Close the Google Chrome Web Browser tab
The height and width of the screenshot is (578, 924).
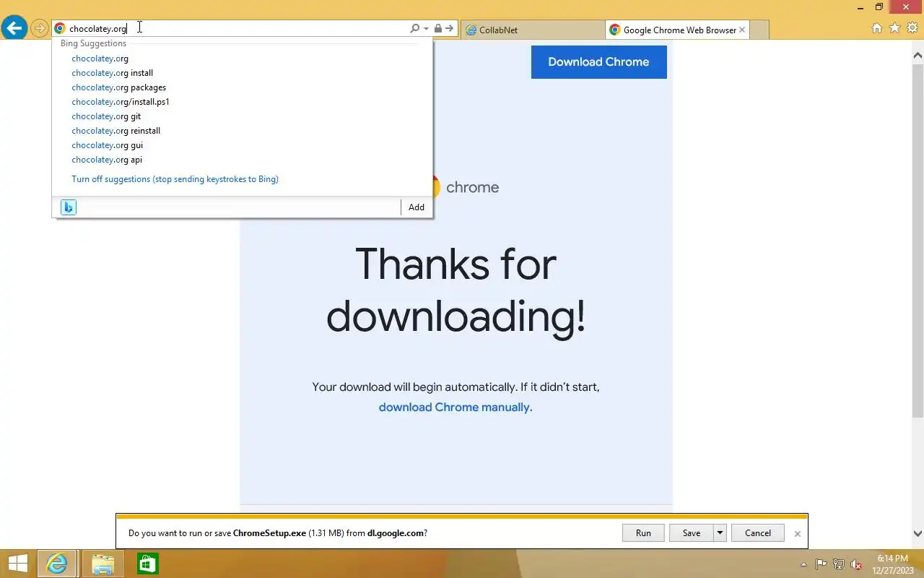pos(742,30)
